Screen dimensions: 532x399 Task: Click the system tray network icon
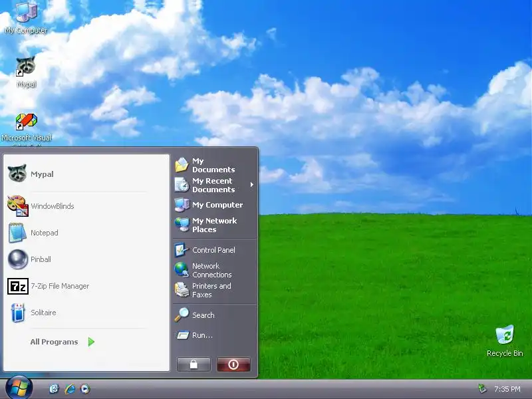pyautogui.click(x=482, y=388)
